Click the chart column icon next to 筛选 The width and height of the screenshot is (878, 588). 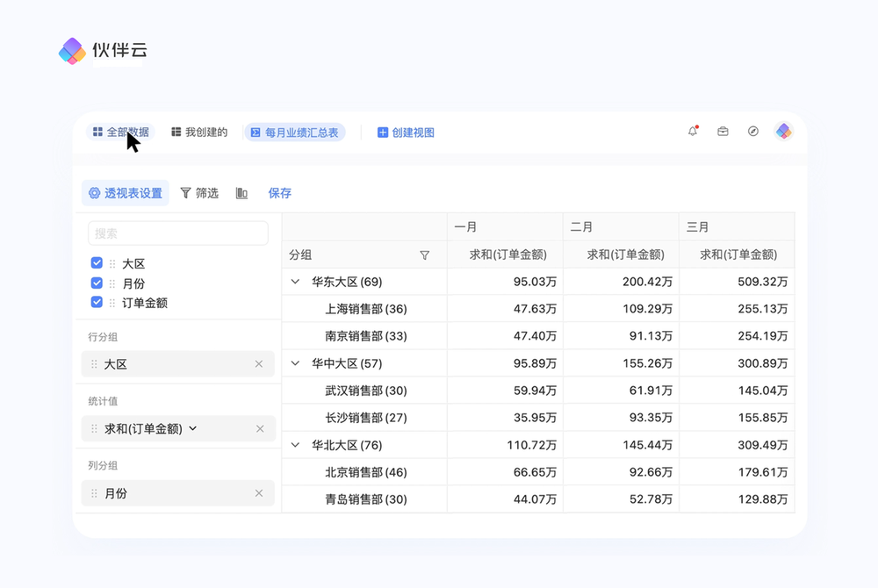tap(242, 193)
